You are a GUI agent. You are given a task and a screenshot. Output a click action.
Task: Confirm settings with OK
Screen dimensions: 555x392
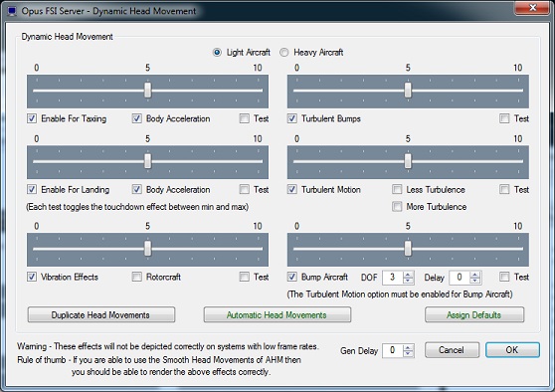(512, 350)
